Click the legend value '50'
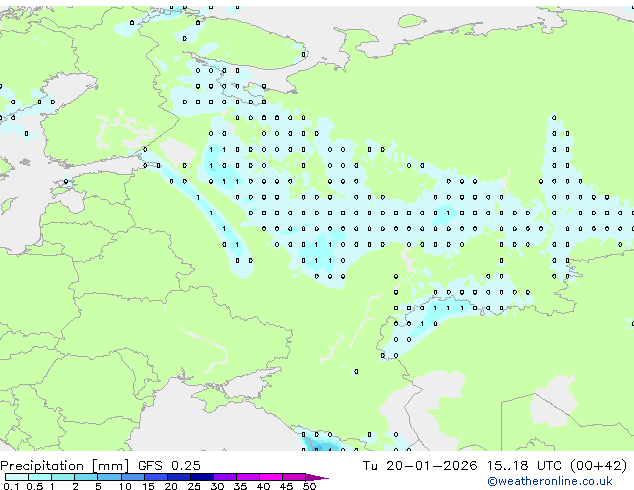 pyautogui.click(x=309, y=486)
